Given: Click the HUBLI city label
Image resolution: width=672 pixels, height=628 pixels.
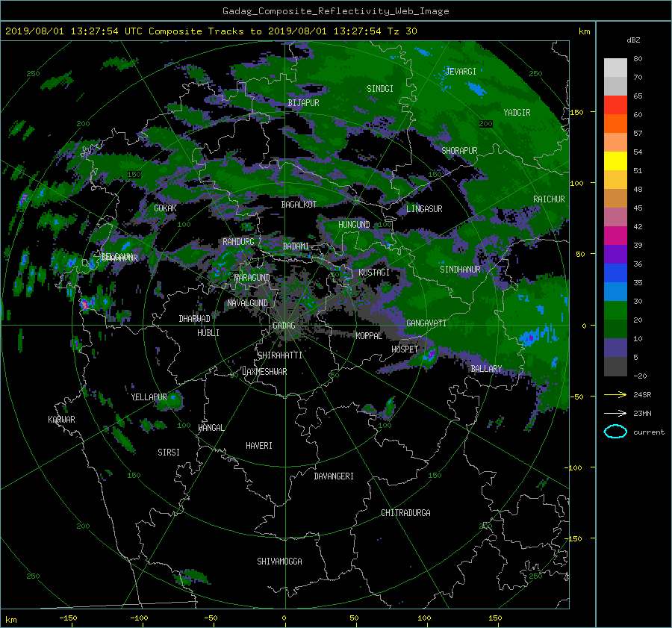Looking at the screenshot, I should pos(208,333).
